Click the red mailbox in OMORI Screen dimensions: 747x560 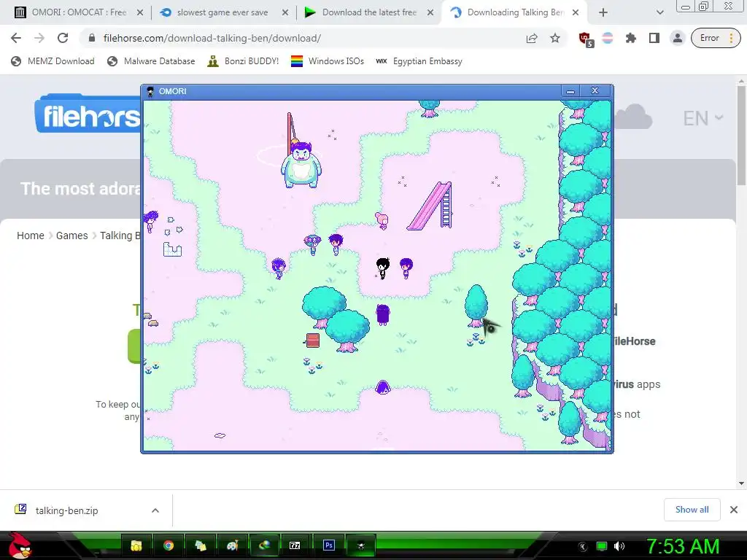312,341
